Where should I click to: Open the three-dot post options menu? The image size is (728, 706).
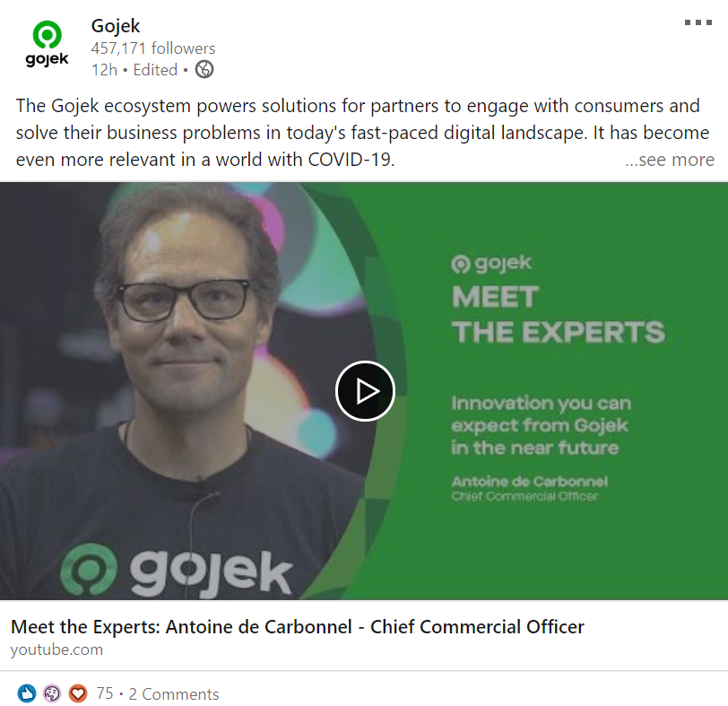click(698, 22)
